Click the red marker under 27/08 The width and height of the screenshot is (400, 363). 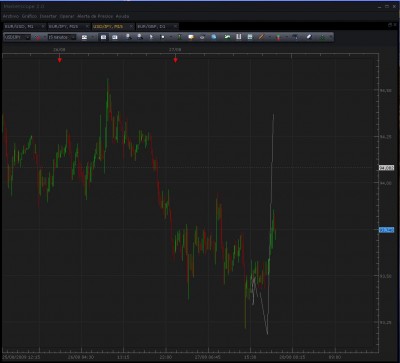point(175,60)
